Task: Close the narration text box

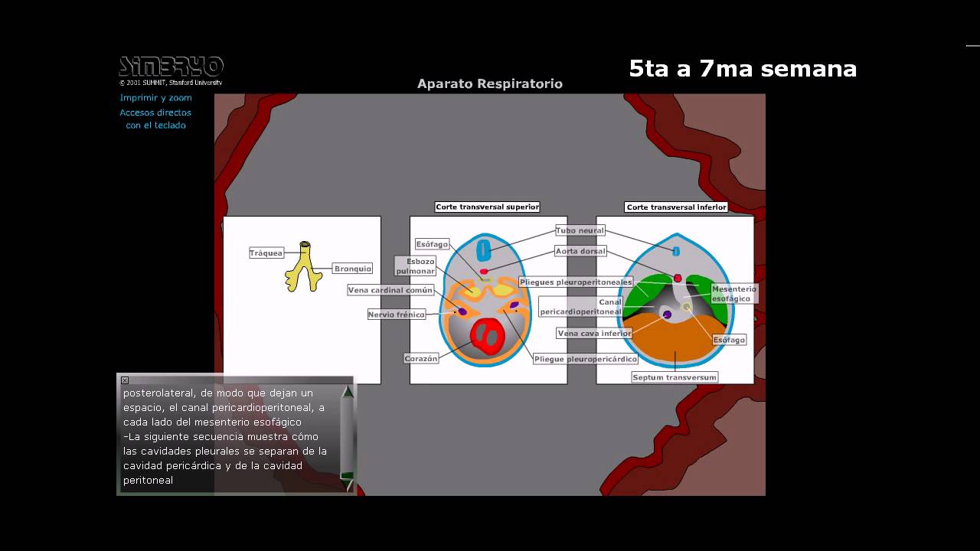Action: coord(125,380)
